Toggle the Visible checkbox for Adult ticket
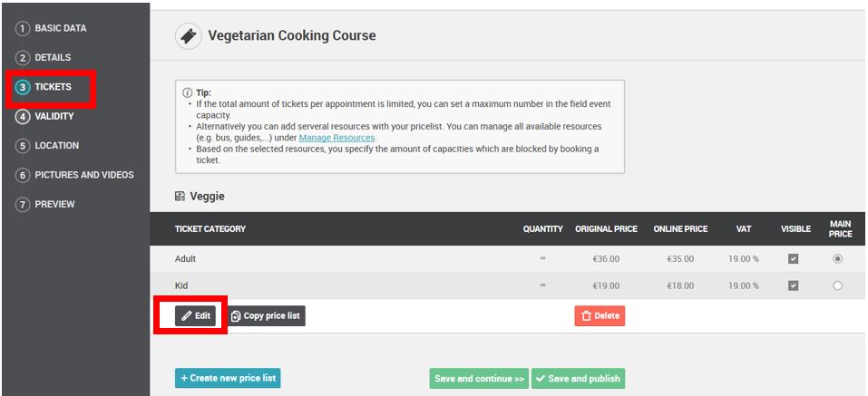 (794, 259)
